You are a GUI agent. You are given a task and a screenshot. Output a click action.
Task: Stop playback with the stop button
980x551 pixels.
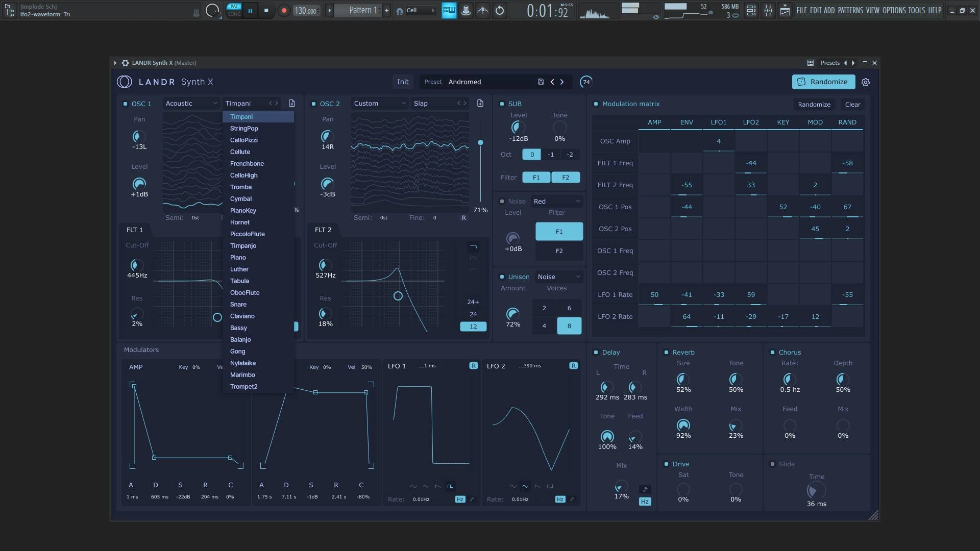click(x=266, y=10)
